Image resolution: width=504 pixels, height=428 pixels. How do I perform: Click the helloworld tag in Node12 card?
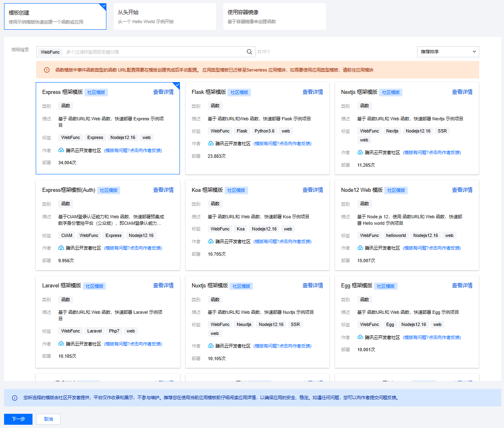pos(396,235)
